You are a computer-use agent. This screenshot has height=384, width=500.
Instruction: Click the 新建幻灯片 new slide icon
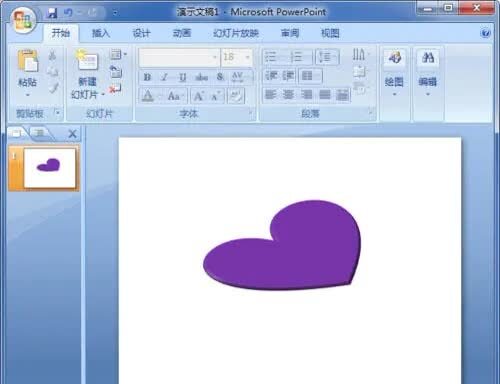pyautogui.click(x=87, y=60)
